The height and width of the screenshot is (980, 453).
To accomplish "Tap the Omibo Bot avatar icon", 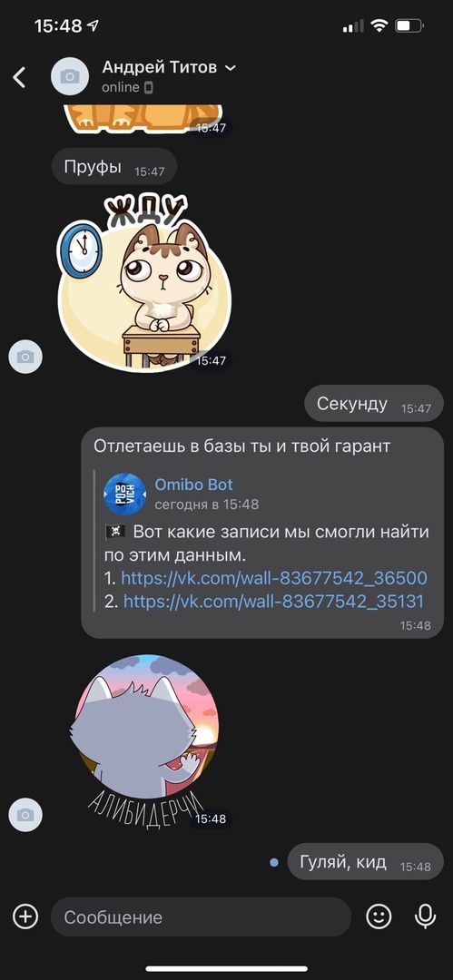I will 124,494.
